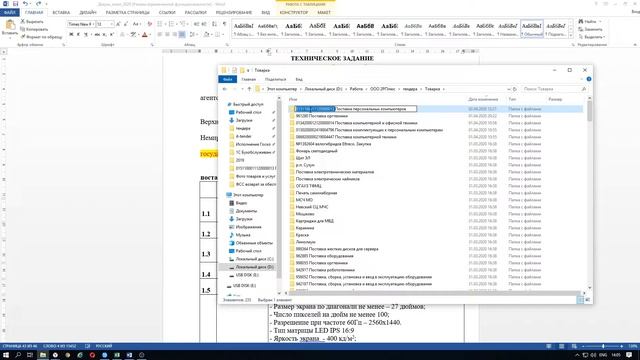
Task: Click the Redo arrow in Word quick access
Action: (38, 4)
